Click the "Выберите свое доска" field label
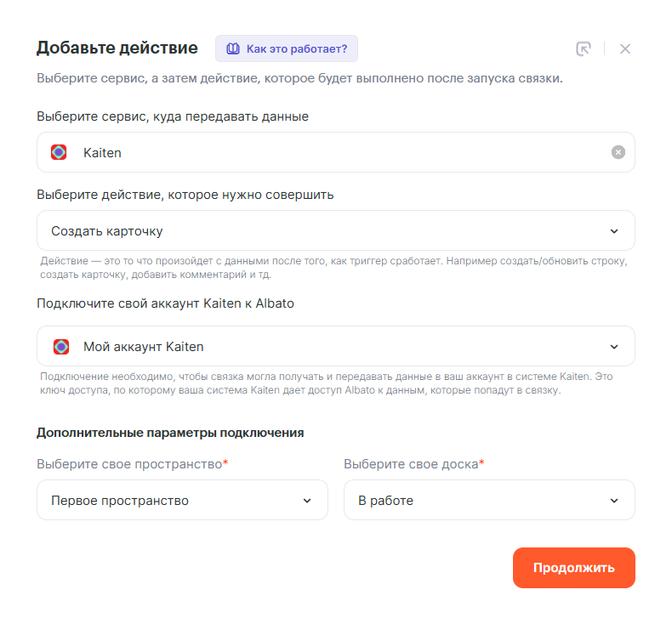The image size is (672, 618). 411,464
